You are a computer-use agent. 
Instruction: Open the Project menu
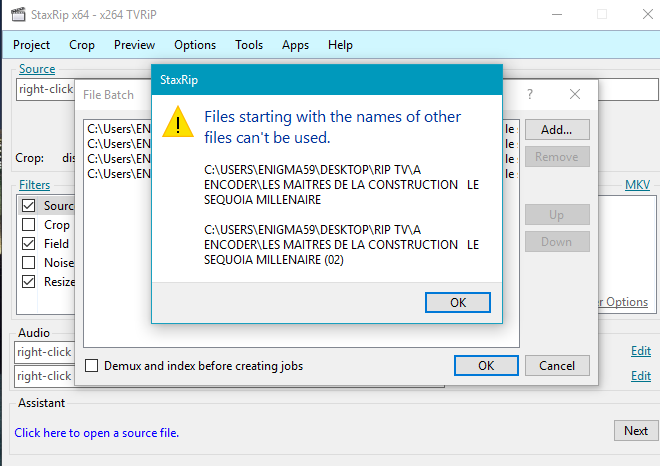click(x=32, y=45)
